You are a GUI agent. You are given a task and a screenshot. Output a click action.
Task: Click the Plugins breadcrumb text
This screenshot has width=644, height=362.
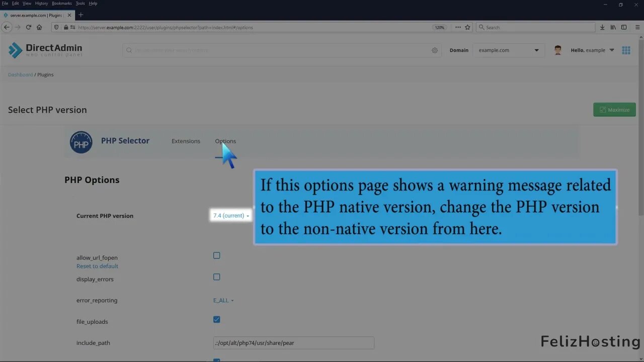click(x=45, y=74)
